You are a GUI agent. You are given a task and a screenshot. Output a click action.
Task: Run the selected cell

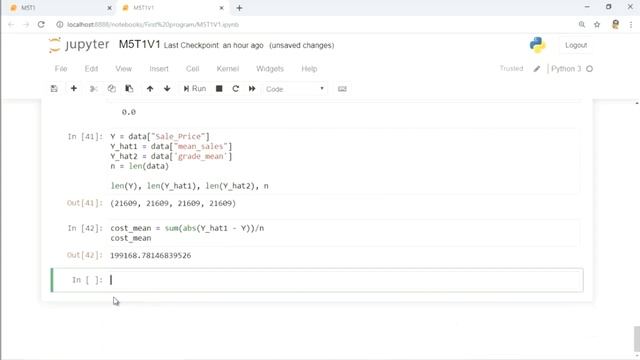coord(195,89)
